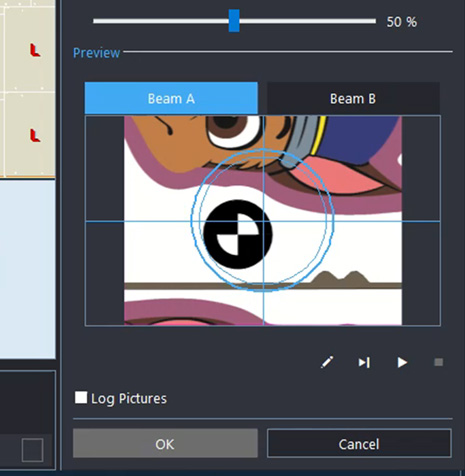The width and height of the screenshot is (465, 476).
Task: Click the step-forward playback icon
Action: point(364,362)
